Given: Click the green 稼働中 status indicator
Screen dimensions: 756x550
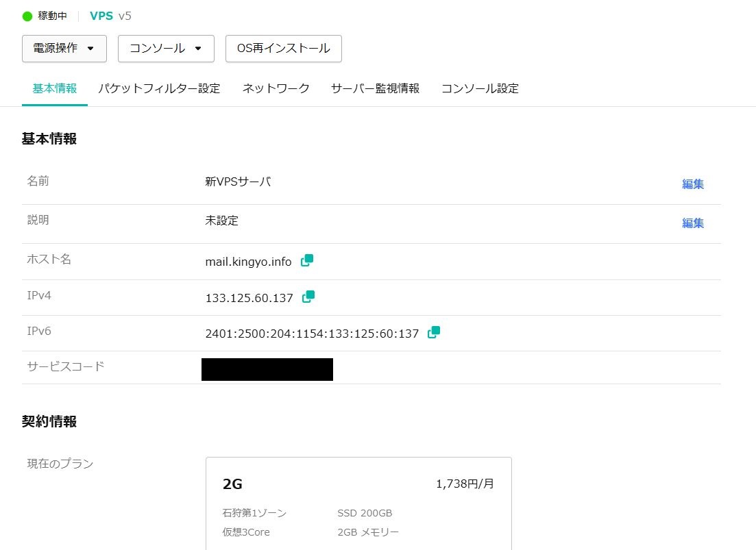Looking at the screenshot, I should pos(27,15).
